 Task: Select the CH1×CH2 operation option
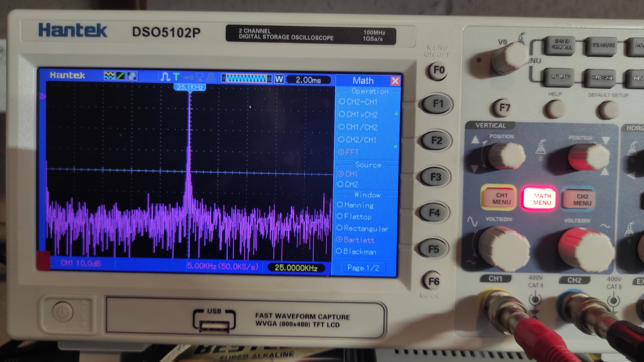pos(358,115)
